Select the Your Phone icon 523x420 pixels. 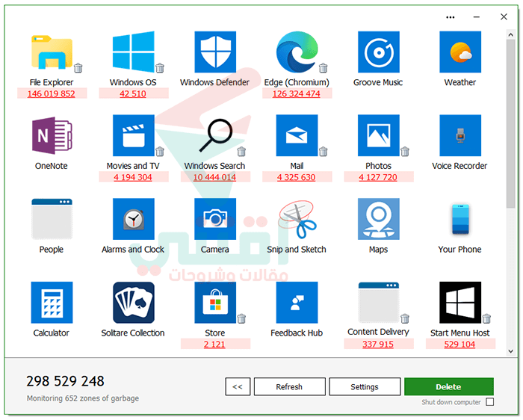(460, 219)
